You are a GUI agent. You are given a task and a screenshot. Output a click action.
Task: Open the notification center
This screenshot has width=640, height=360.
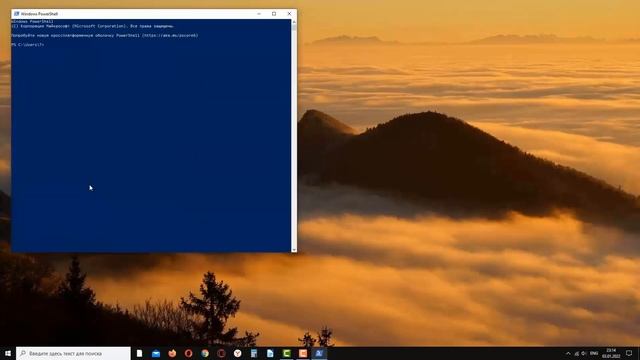[629, 353]
